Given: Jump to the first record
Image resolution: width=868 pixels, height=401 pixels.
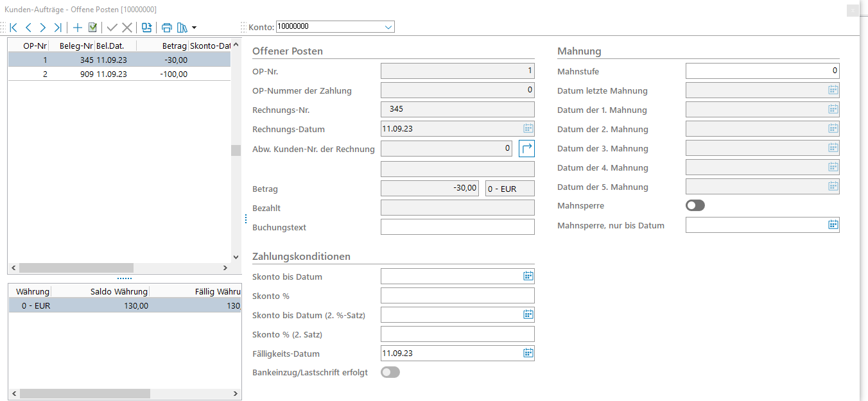Looking at the screenshot, I should click(13, 28).
